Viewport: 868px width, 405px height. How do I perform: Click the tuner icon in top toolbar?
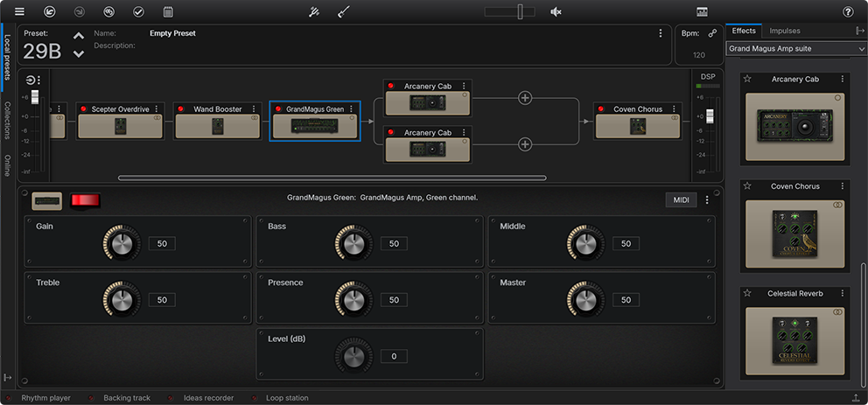314,11
